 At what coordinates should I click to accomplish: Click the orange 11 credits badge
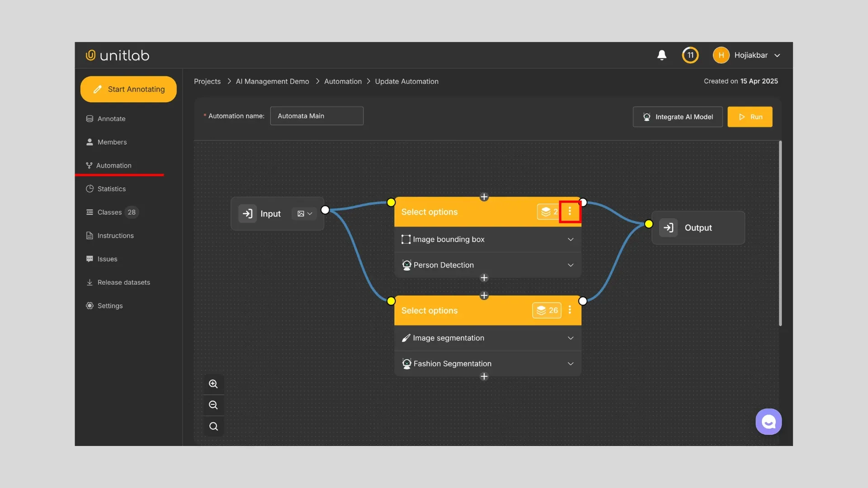690,55
